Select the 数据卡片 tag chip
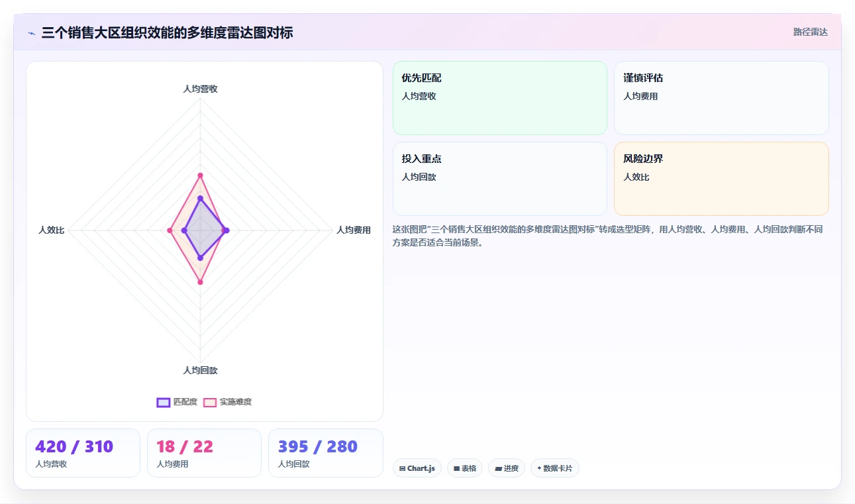Image resolution: width=855 pixels, height=504 pixels. (555, 468)
